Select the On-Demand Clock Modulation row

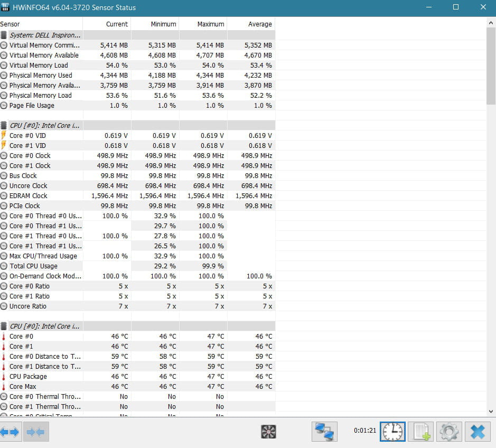coord(138,276)
